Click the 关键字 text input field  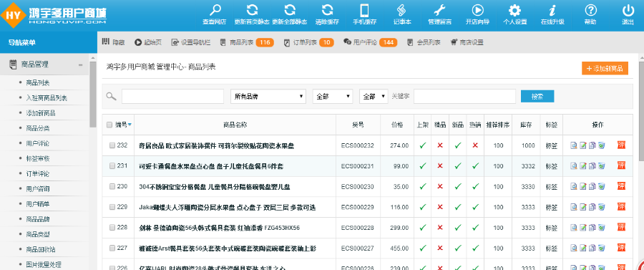click(464, 96)
